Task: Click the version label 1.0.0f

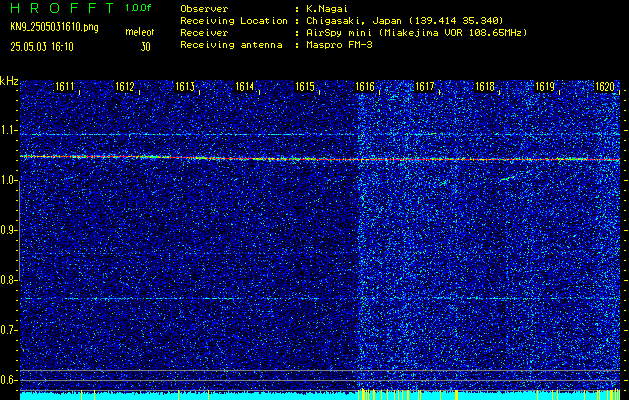Action: [x=138, y=8]
